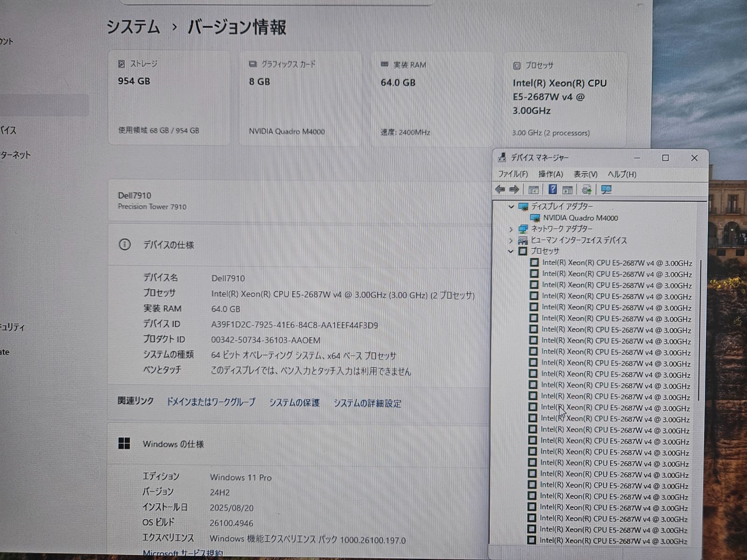Open the 表示(V) menu
The width and height of the screenshot is (747, 560).
pyautogui.click(x=585, y=174)
